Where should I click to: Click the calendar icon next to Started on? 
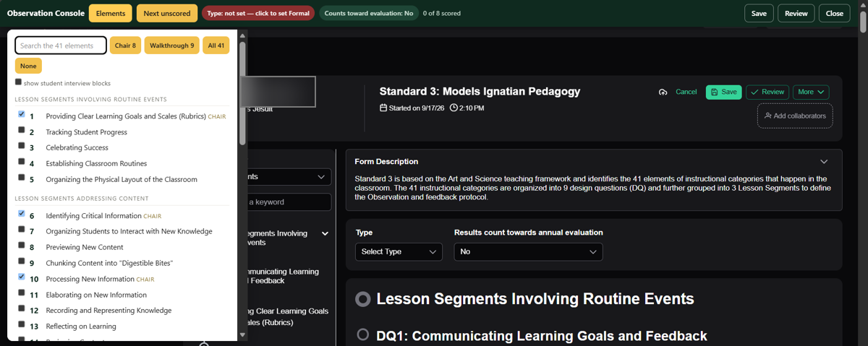[x=383, y=108]
